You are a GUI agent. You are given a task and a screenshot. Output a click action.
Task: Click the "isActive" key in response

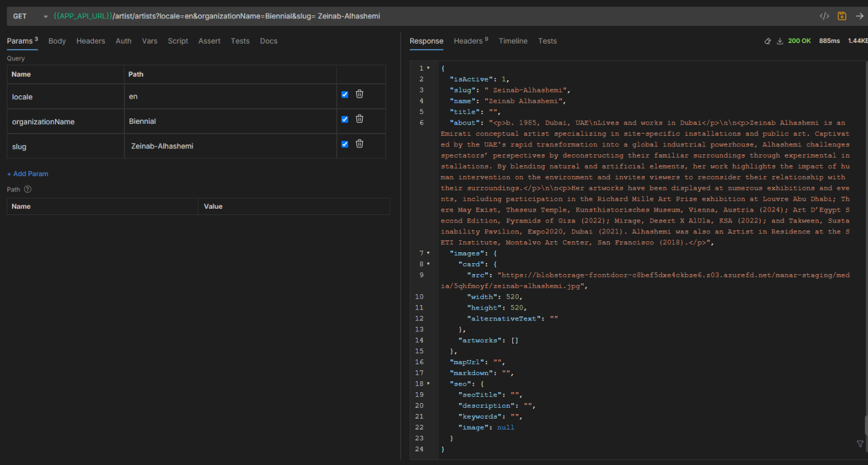point(472,79)
